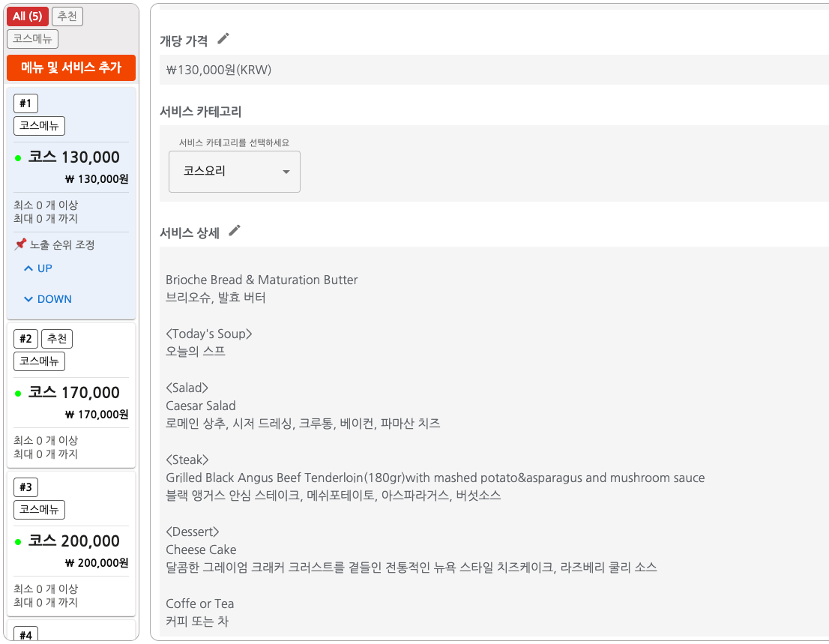Click the 코스메뉴 label inside course #1
Viewport: 829px width, 644px height.
click(x=39, y=125)
